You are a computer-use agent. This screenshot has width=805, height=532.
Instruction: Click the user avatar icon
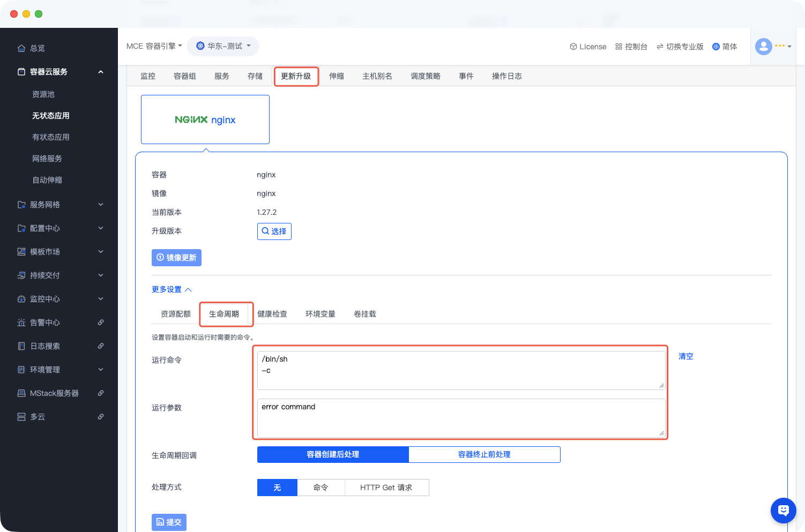coord(763,47)
